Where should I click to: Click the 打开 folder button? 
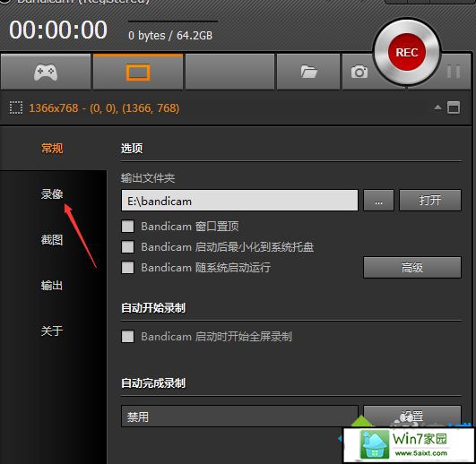click(430, 200)
